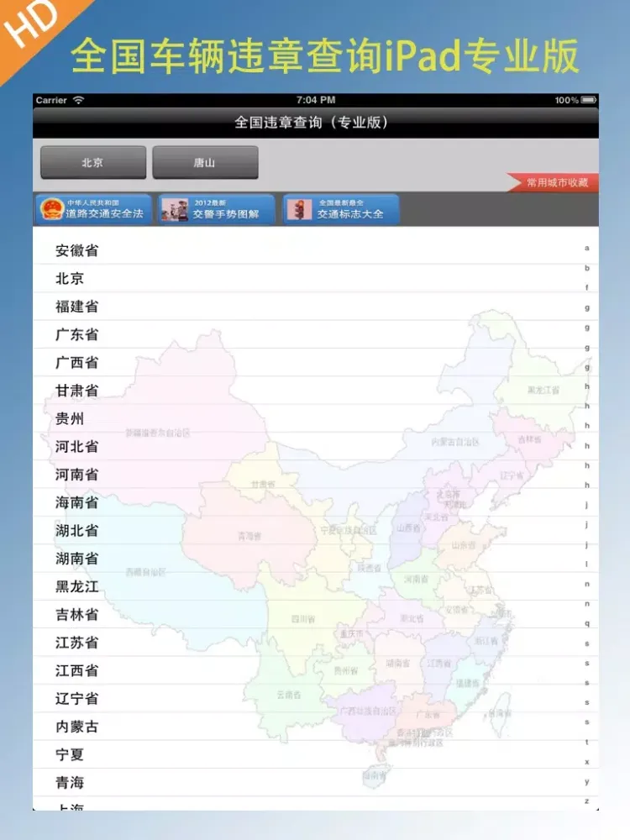This screenshot has width=630, height=840.
Task: Select 海南省 in the province list
Action: click(316, 502)
